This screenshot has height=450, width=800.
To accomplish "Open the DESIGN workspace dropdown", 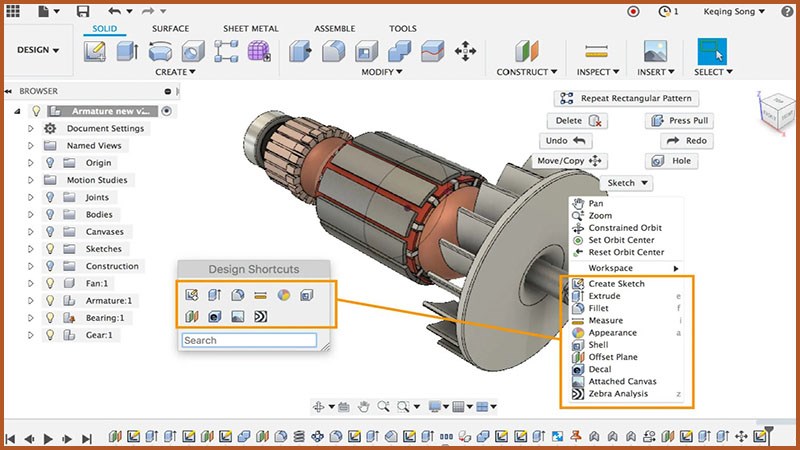I will (x=38, y=50).
